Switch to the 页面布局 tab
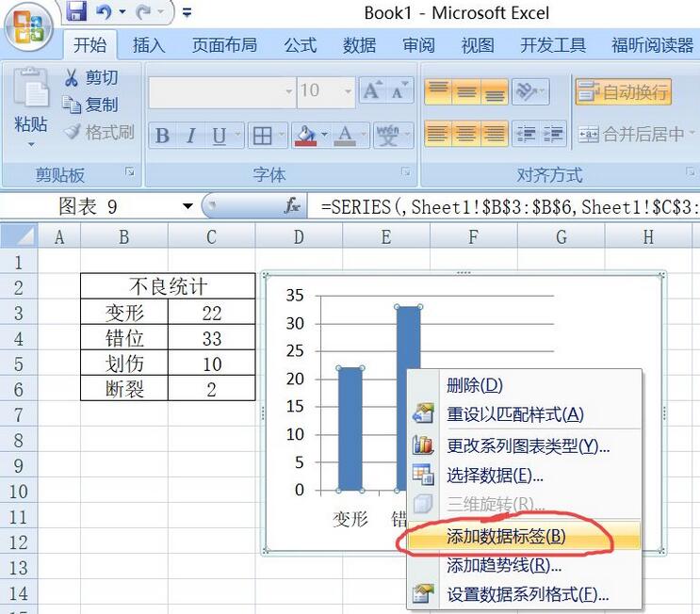Screen dimensions: 700x614 (x=224, y=45)
